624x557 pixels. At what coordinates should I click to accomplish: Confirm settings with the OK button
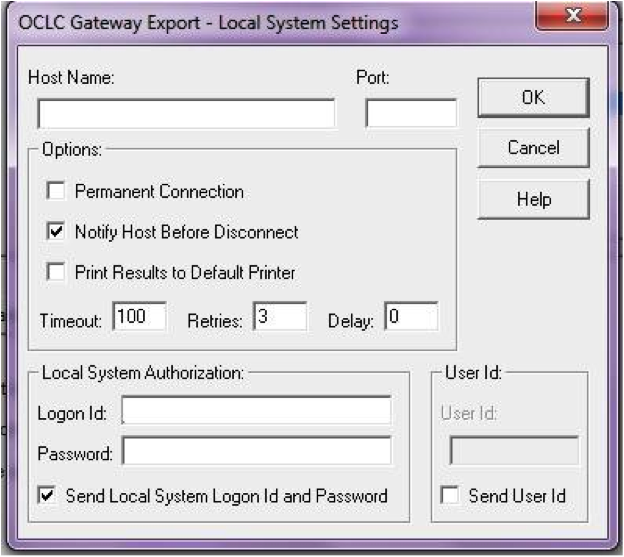(x=533, y=97)
